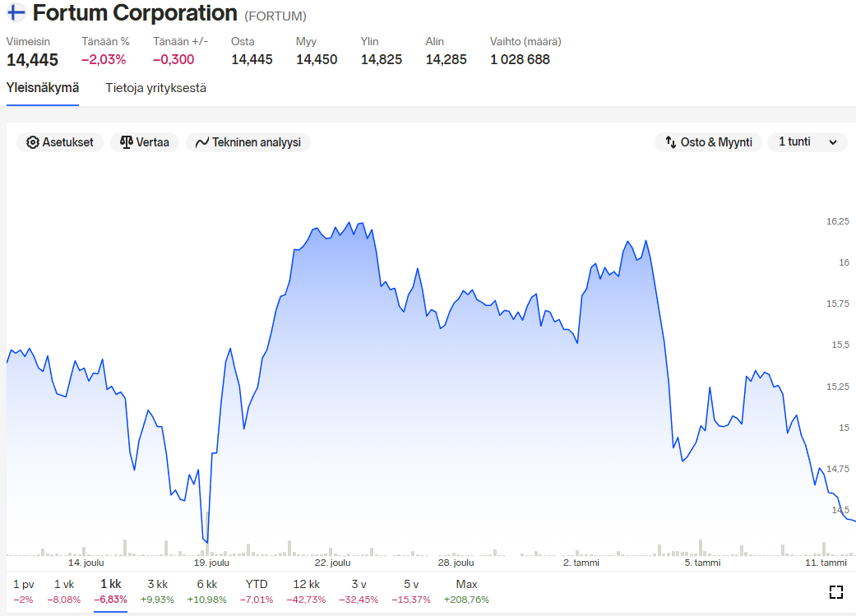The width and height of the screenshot is (856, 616).
Task: Show the YTD price range
Action: coord(257,591)
